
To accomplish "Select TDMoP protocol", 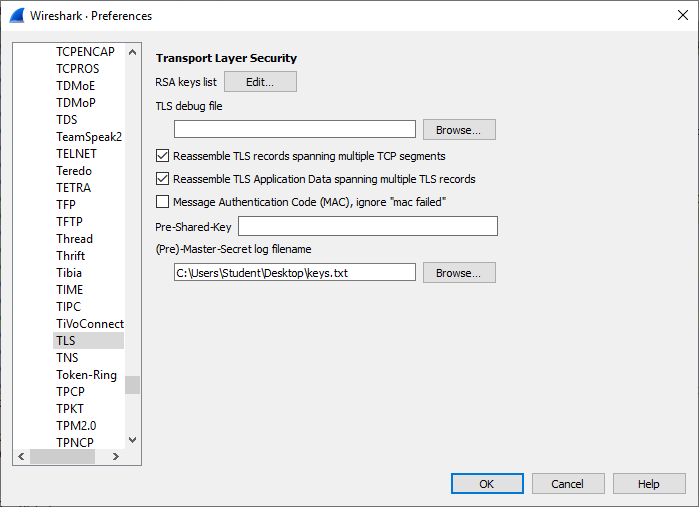I will click(76, 103).
